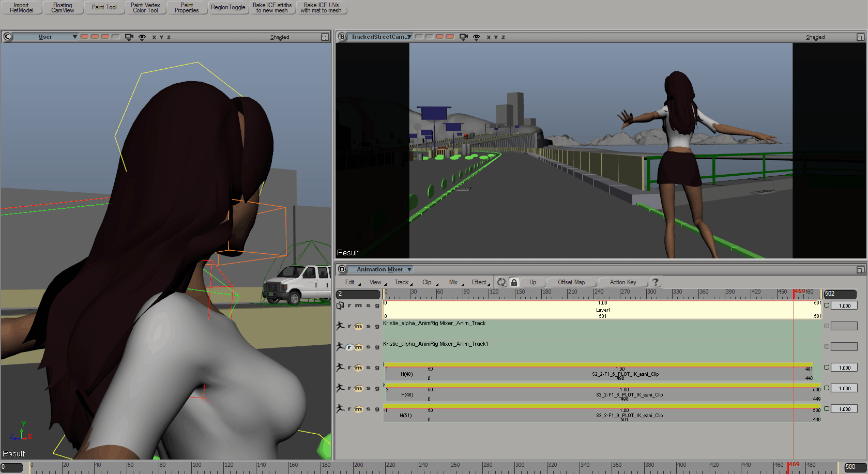Image resolution: width=868 pixels, height=474 pixels.
Task: Toggle mute on Kristie_alpha Mixer_Anim_Track
Action: click(x=358, y=326)
